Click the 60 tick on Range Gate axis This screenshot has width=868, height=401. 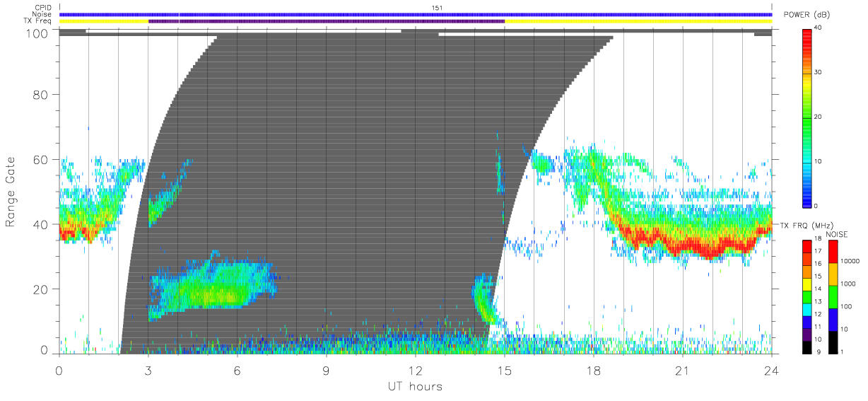(x=42, y=160)
